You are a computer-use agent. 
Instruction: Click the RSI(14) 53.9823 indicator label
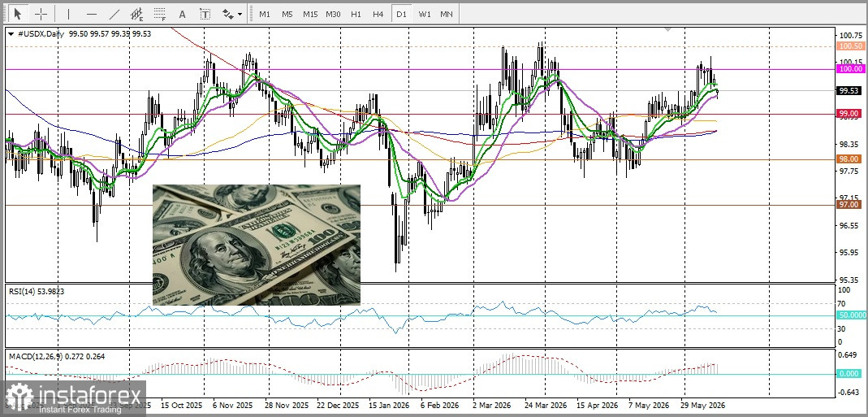pos(36,291)
